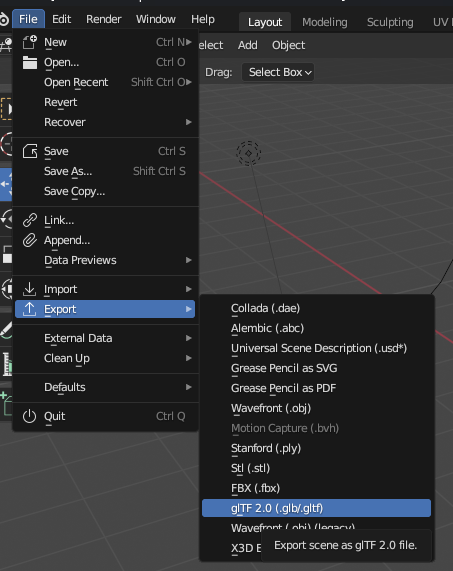Export as Collada (.dae)

click(x=316, y=308)
